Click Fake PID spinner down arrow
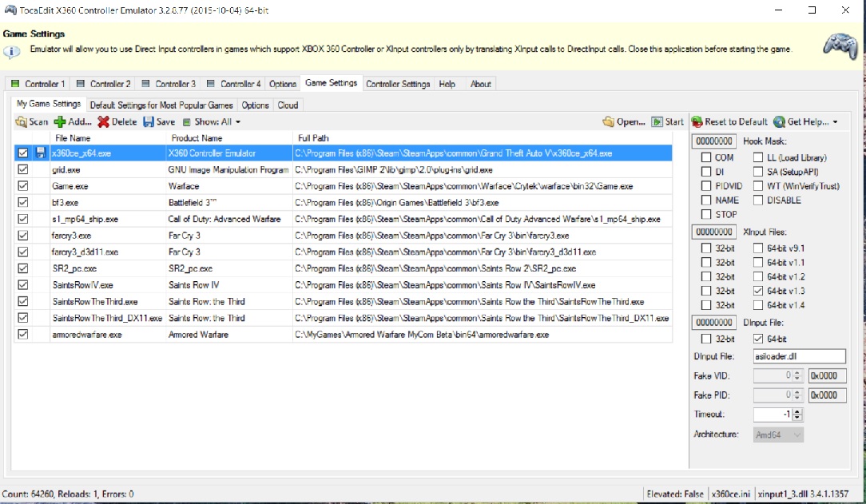This screenshot has height=504, width=866. tap(797, 398)
